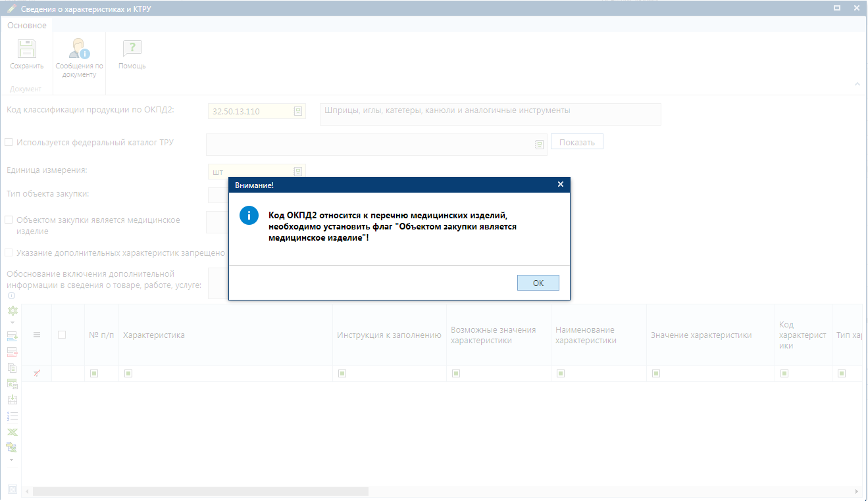Screen dimensions: 868x501
Task: Click the green table with image icon
Action: tap(12, 384)
